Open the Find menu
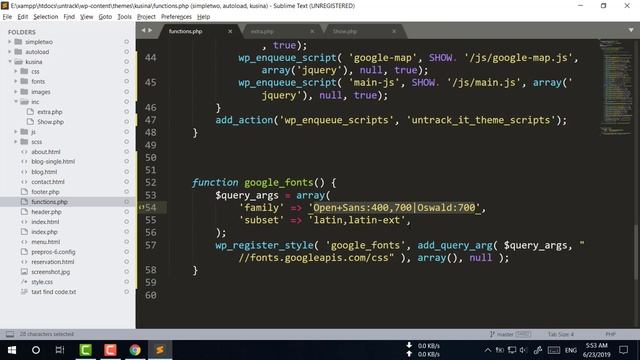Image resolution: width=640 pixels, height=360 pixels. click(x=69, y=17)
